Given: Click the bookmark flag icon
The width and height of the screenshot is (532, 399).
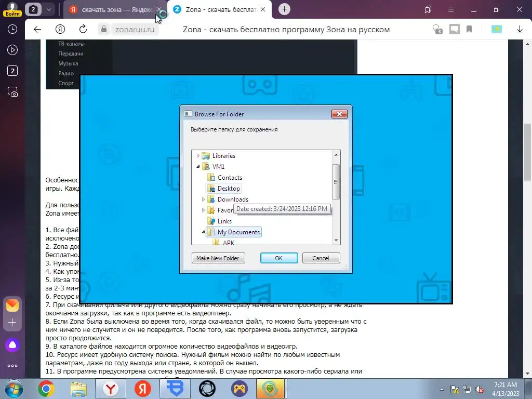Looking at the screenshot, I should coord(469,30).
